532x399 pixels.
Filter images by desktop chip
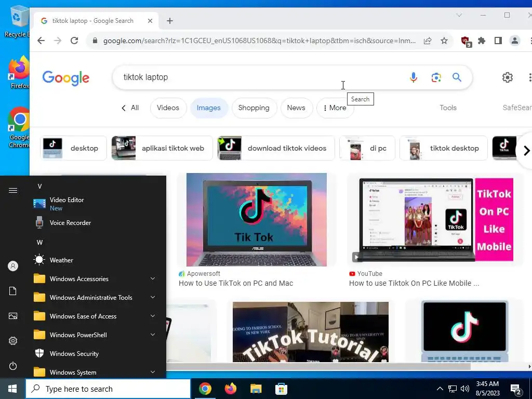coord(73,148)
